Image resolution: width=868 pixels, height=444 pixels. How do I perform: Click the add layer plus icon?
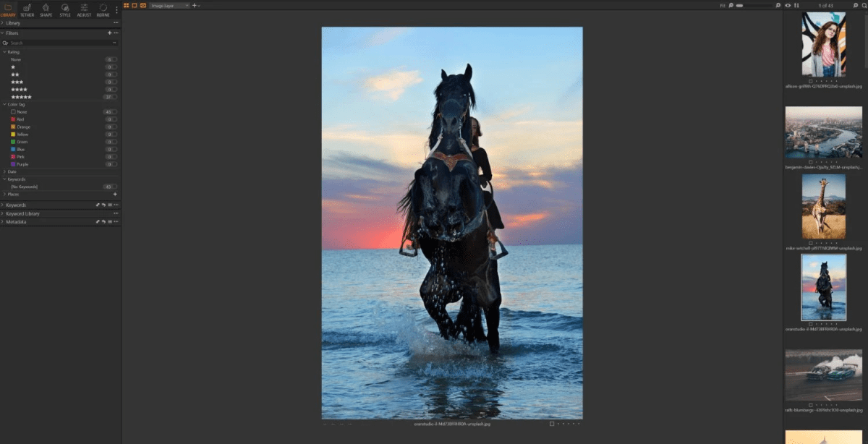(194, 5)
